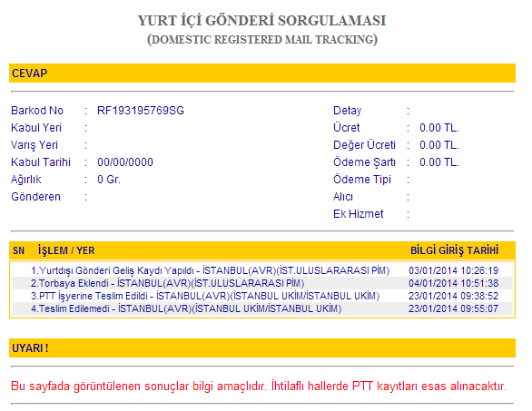532x411 pixels.
Task: Select row 1 Yurtdışı Gönderi Geliş Kaydı Yapıldı
Action: (262, 270)
